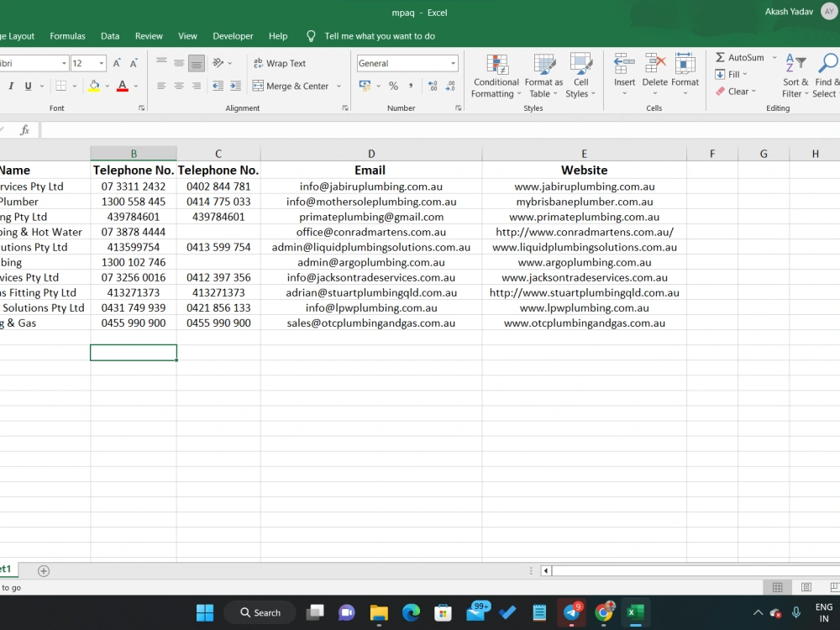Open Alignment settings dialog launcher
Image resolution: width=840 pixels, height=630 pixels.
coord(345,108)
